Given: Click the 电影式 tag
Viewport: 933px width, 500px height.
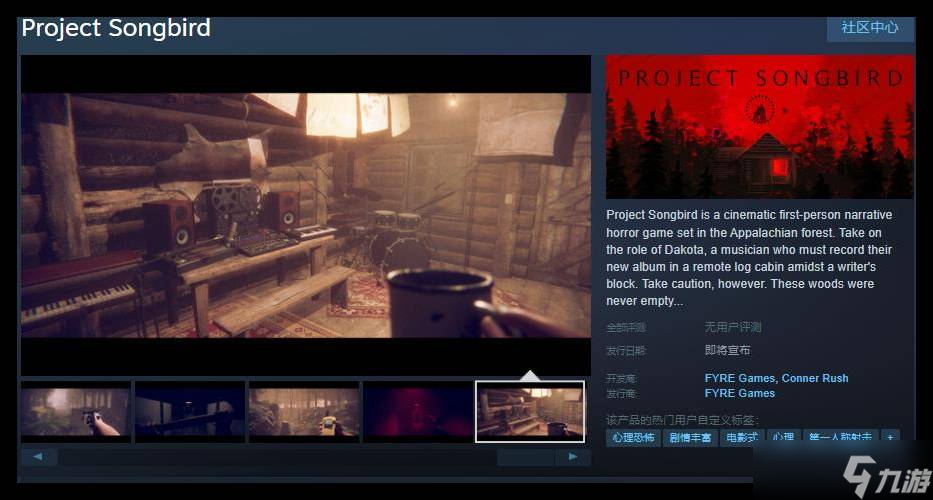Looking at the screenshot, I should [742, 438].
